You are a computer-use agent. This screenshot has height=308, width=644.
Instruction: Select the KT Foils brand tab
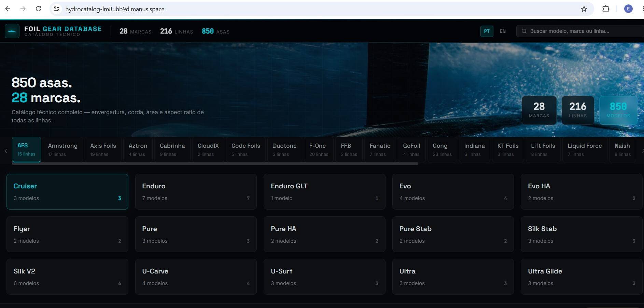point(508,149)
